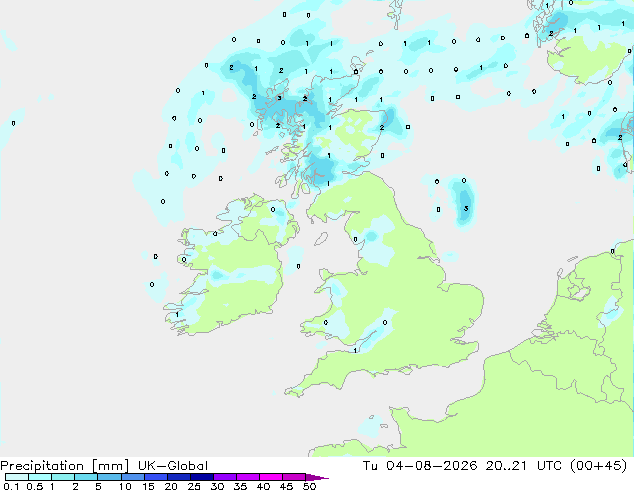Click the 35–40 mm legend color swatch

point(248,477)
